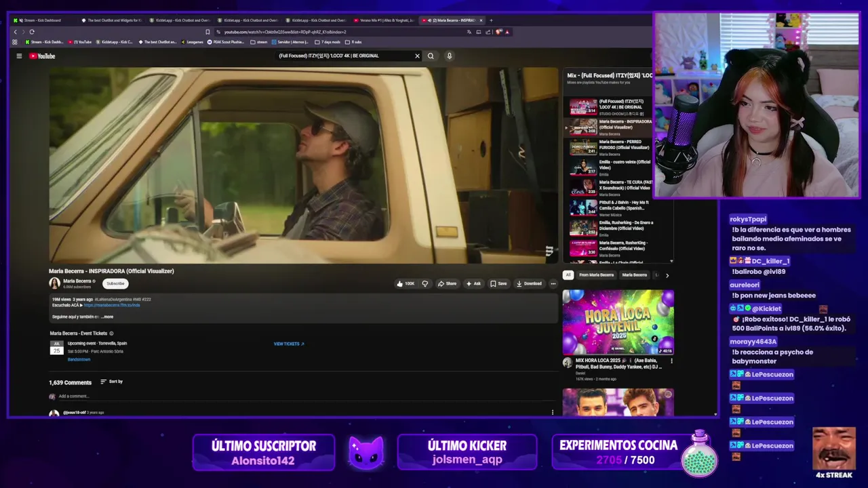Click the Mix playlist header title
The image size is (868, 488).
point(610,75)
